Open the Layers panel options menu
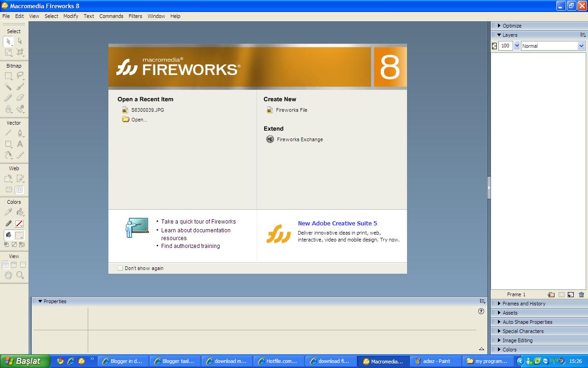Screen dimensions: 588x368 [583, 35]
